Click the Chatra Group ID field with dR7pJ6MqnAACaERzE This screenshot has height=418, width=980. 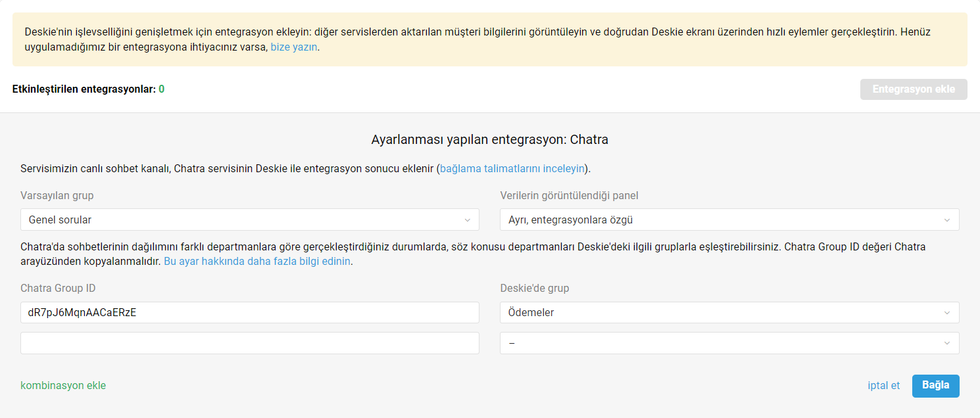tap(250, 313)
